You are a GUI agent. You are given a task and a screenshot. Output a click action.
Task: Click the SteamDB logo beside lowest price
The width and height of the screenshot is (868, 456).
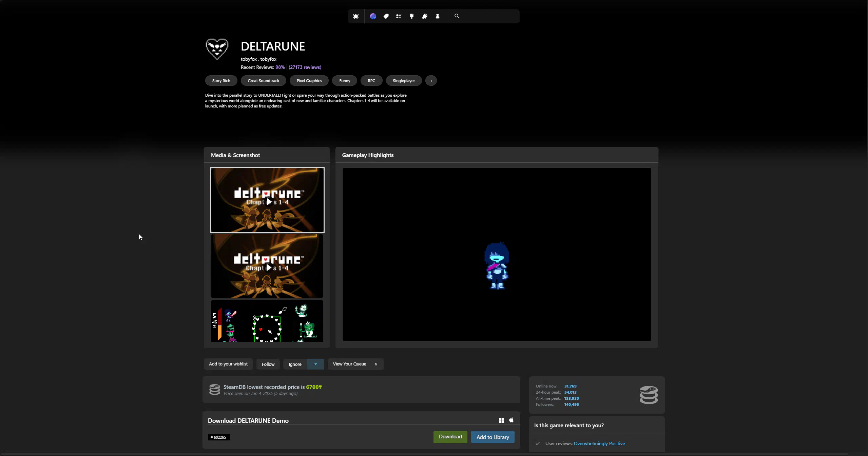click(x=215, y=390)
